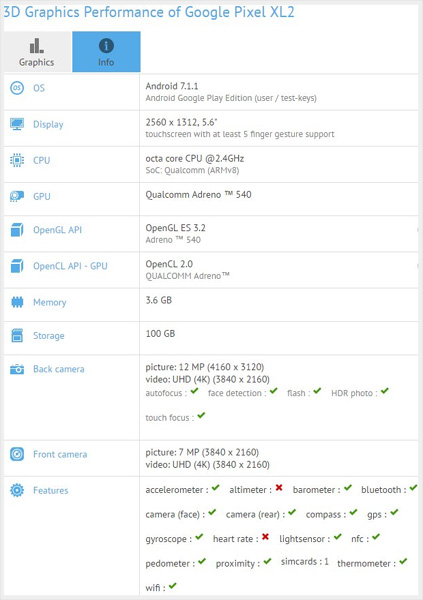This screenshot has width=423, height=600.
Task: Click the OpenCL API cube icon
Action: (x=17, y=266)
